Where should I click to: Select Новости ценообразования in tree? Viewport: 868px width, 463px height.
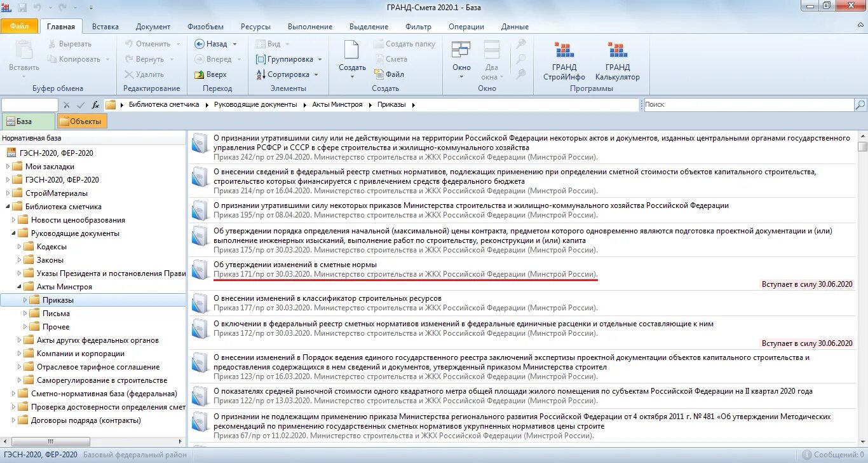click(78, 220)
